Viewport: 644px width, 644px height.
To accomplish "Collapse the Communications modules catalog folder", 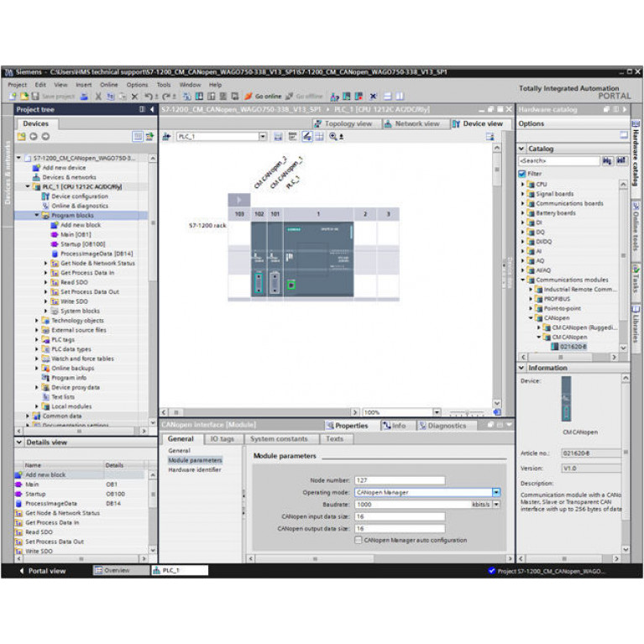I will pos(523,280).
